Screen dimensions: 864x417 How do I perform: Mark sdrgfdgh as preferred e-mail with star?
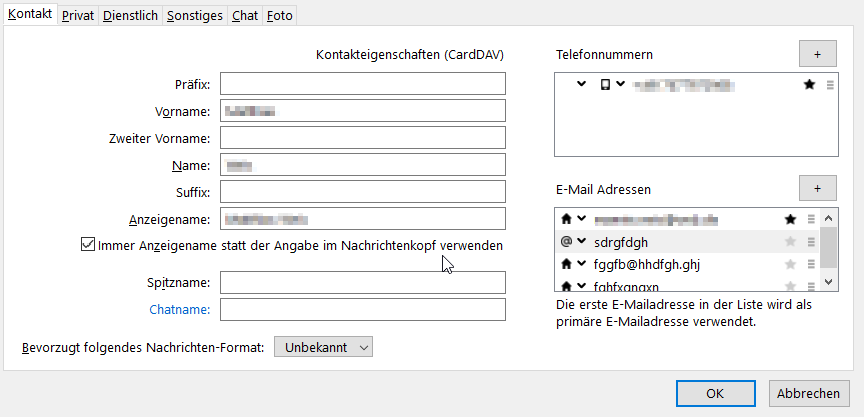790,242
